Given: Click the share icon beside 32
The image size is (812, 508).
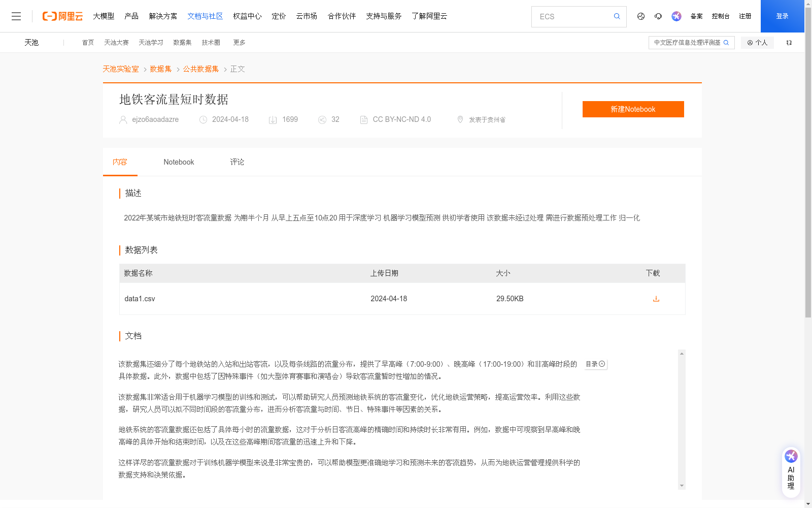Looking at the screenshot, I should point(322,120).
